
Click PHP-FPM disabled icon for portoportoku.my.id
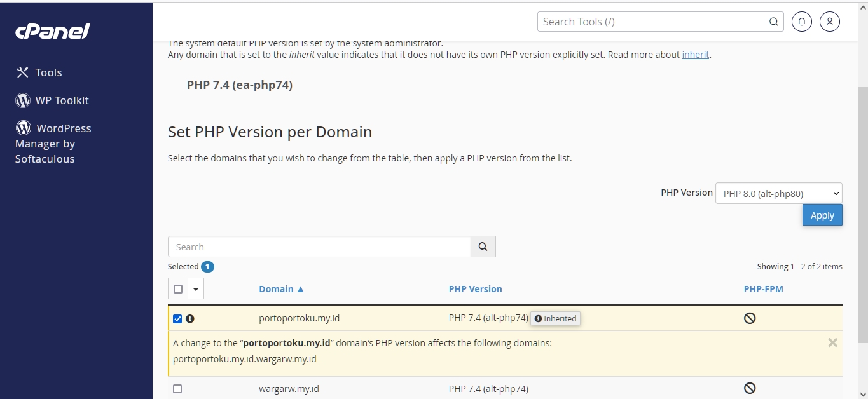[x=750, y=318]
